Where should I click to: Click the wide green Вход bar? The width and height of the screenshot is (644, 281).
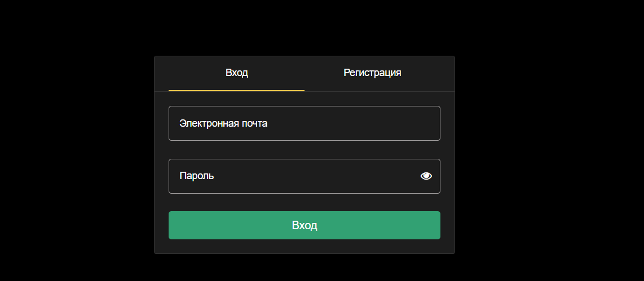point(305,225)
